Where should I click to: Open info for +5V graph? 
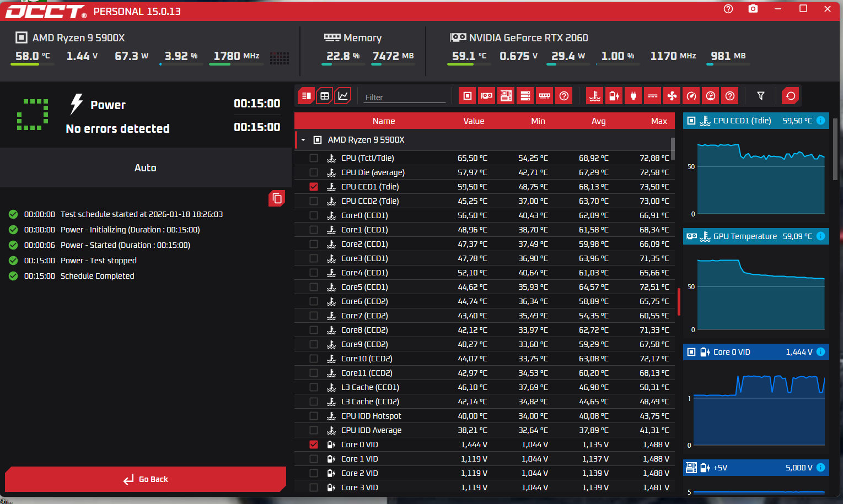click(820, 468)
